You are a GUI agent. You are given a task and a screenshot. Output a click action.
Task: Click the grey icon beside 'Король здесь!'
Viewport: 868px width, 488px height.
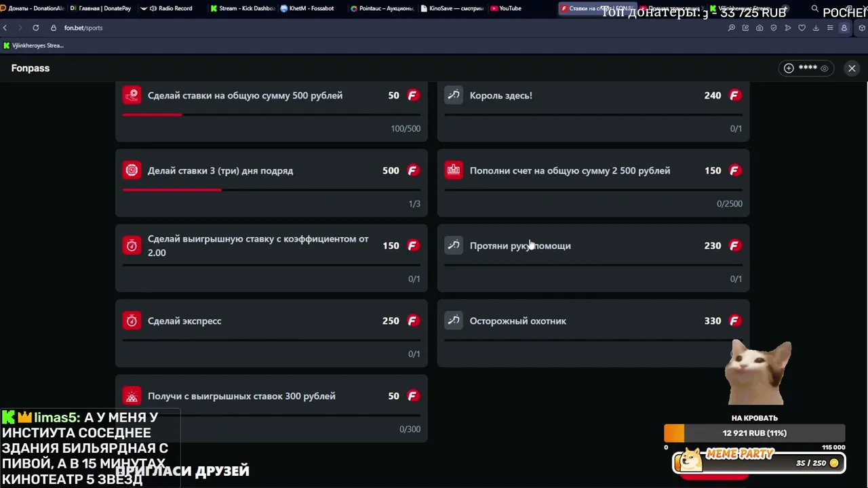coord(454,96)
